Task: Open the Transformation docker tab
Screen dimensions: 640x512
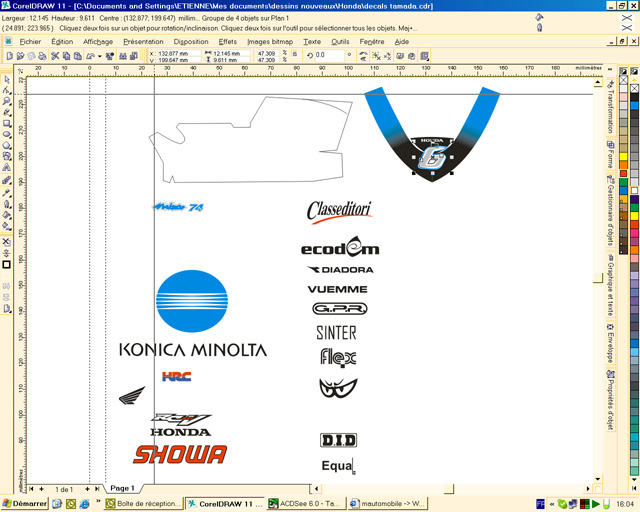Action: coord(610,109)
